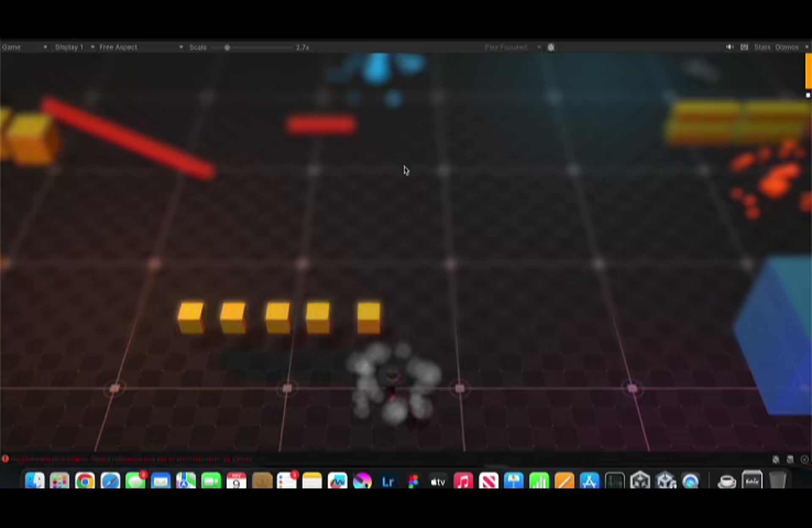The height and width of the screenshot is (528, 812).
Task: Open Adobe Lightroom from the dock
Action: [x=387, y=481]
